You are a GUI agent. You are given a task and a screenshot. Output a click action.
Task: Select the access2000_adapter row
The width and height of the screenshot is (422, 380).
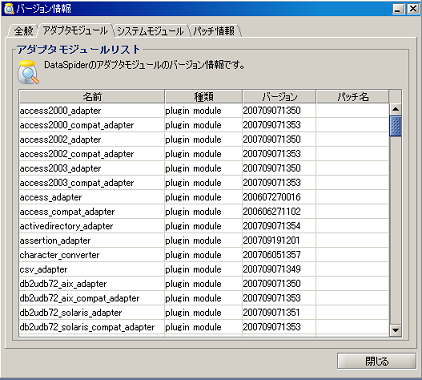pos(204,110)
